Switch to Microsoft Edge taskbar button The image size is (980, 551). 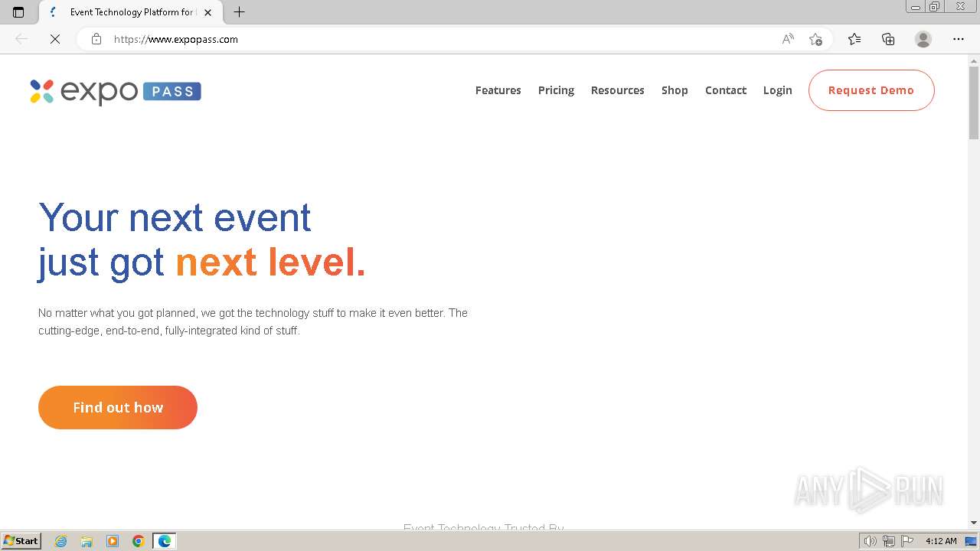(165, 541)
